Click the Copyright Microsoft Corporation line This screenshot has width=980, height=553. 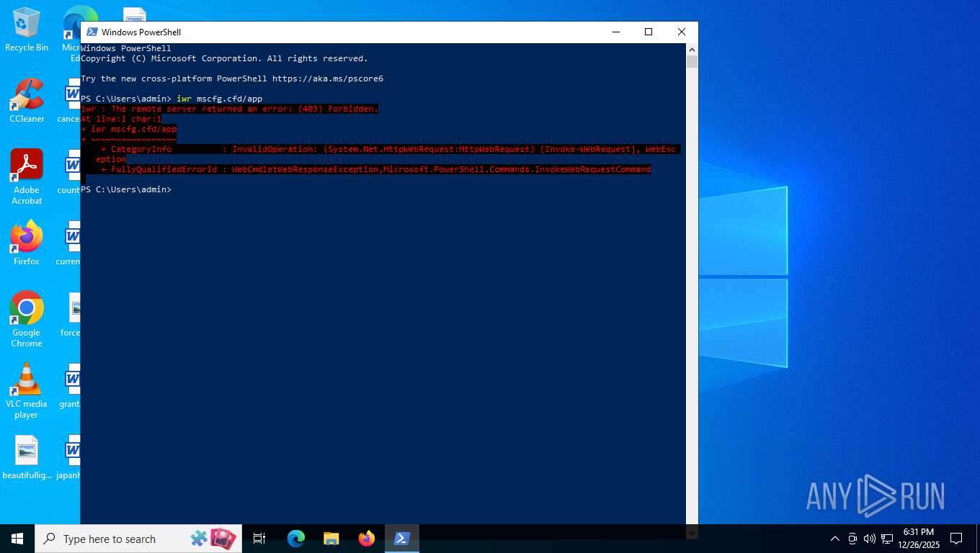coord(224,58)
